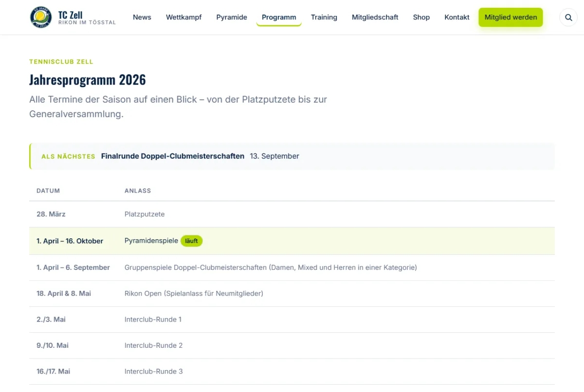
Task: Select the 9./10. Mai date cell
Action: pos(53,345)
